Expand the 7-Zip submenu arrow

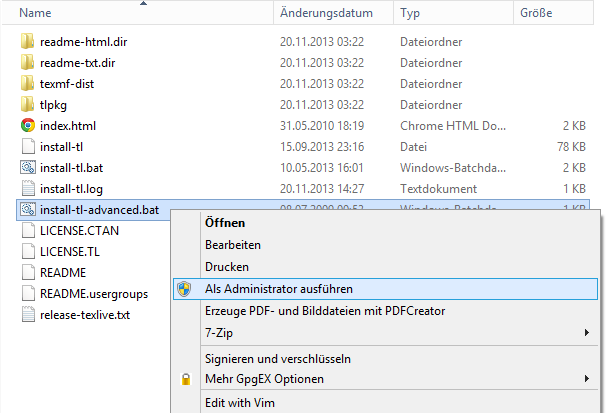click(587, 333)
